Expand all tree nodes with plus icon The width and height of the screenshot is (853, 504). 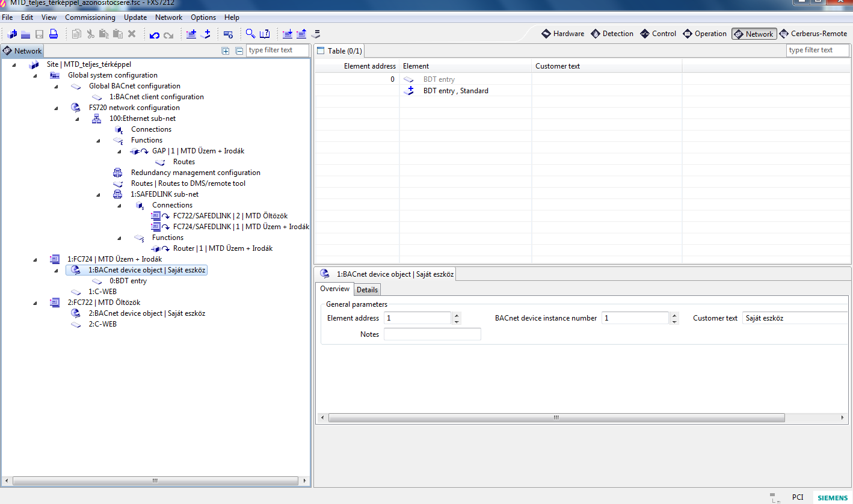tap(226, 51)
